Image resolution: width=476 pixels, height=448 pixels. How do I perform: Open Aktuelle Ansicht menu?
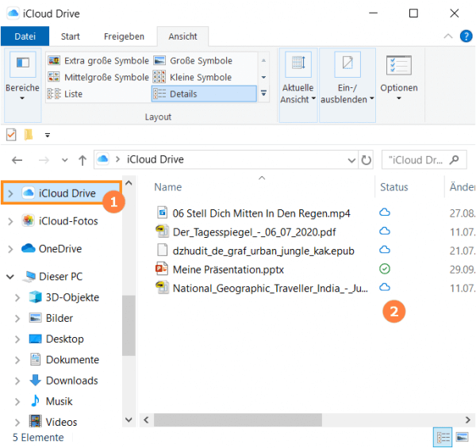coord(298,85)
